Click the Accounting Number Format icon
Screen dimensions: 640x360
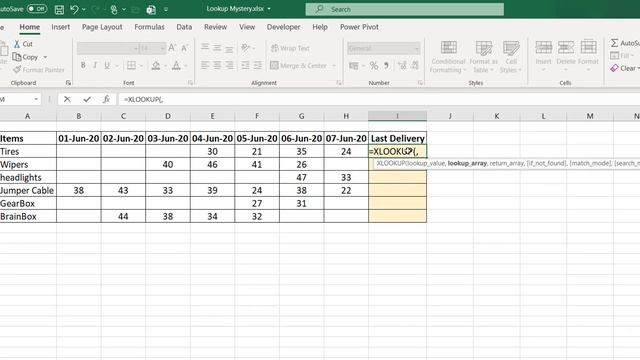click(353, 65)
